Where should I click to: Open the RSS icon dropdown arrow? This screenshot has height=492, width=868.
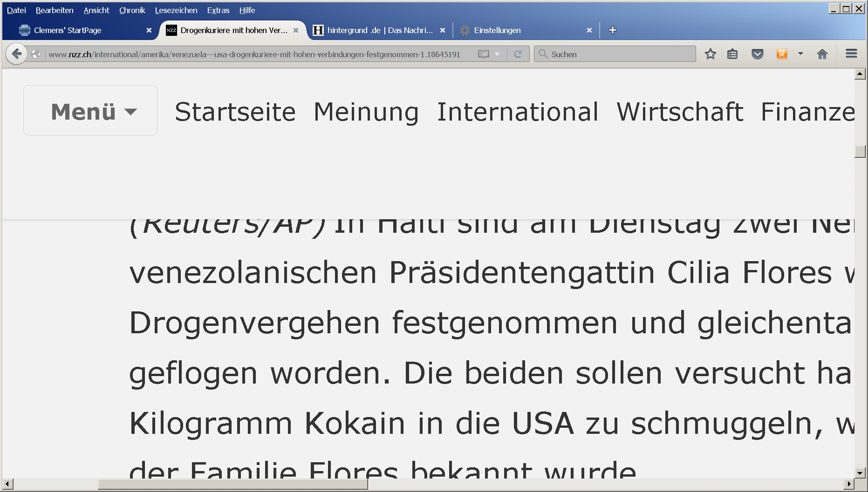(x=800, y=54)
